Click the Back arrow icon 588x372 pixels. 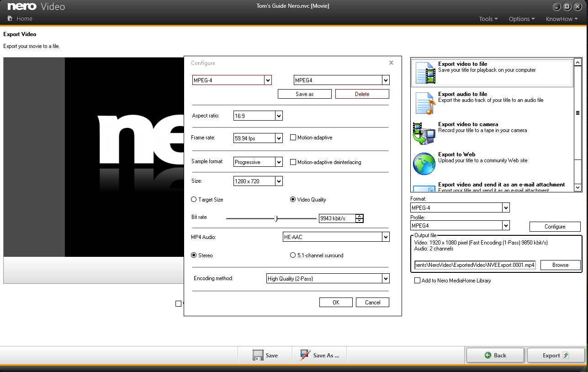488,355
